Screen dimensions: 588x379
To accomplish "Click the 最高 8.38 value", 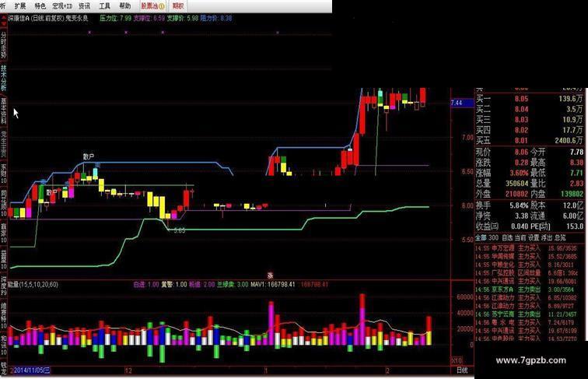I will tap(577, 163).
